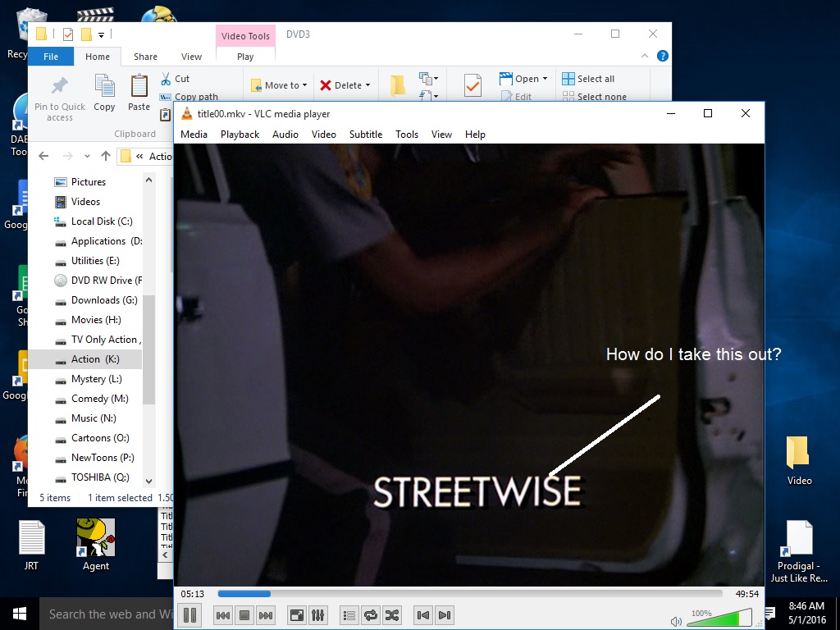Show the VLC playlist
The height and width of the screenshot is (630, 840).
[x=349, y=614]
